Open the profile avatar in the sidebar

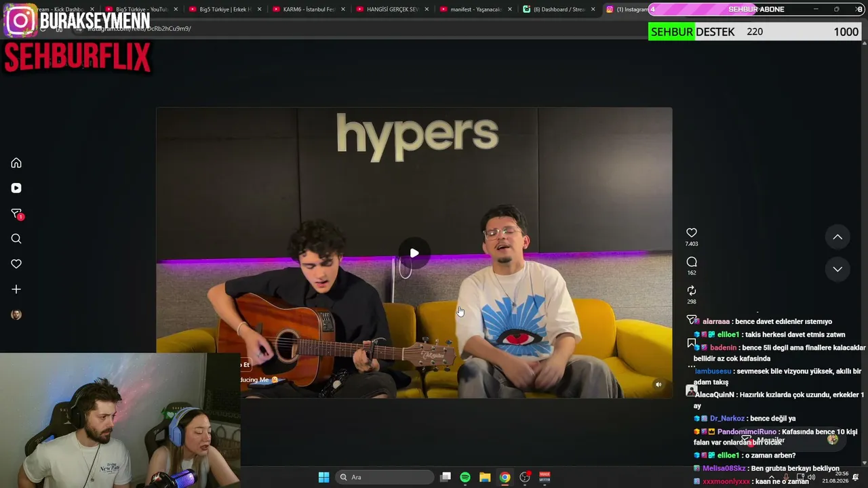[16, 314]
